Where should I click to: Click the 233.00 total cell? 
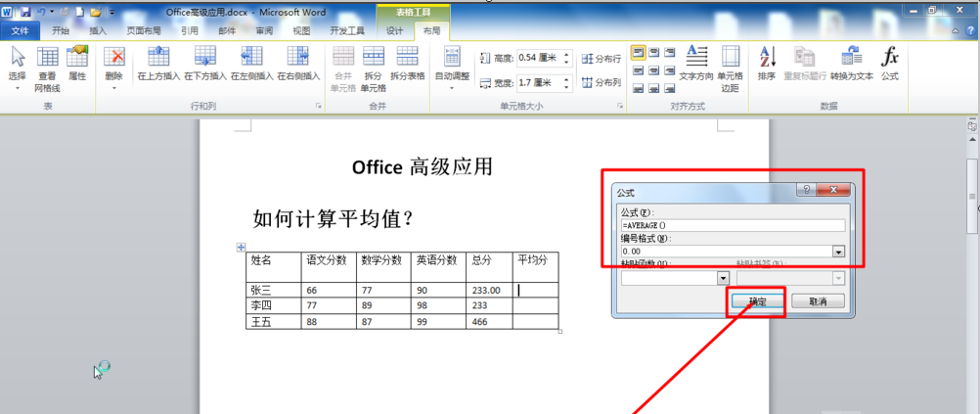point(489,290)
